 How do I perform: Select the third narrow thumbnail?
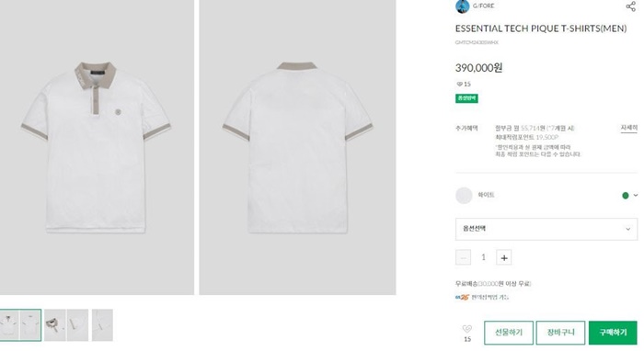[102, 324]
